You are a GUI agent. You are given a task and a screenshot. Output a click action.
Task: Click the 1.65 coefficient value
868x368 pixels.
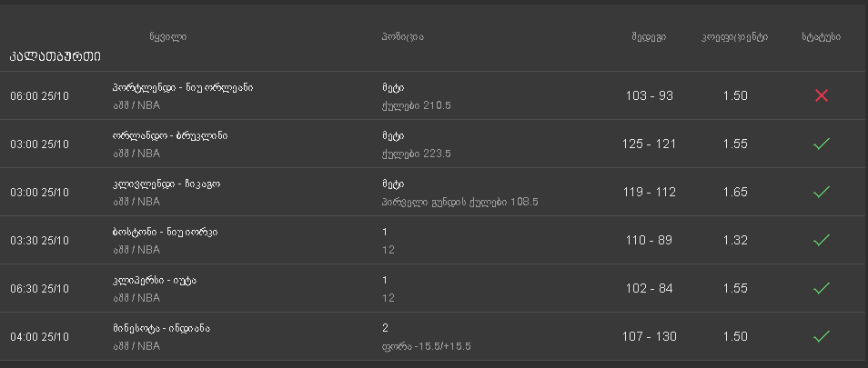(x=734, y=192)
